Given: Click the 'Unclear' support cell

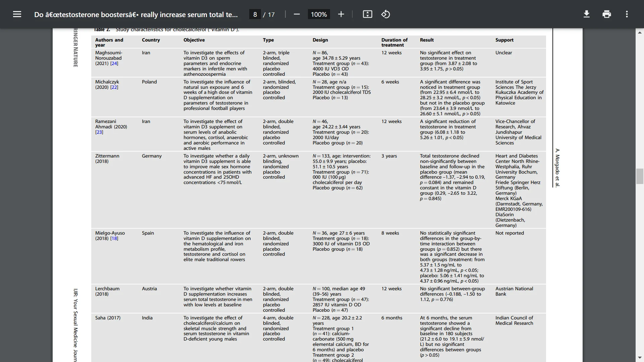Looking at the screenshot, I should tap(504, 53).
